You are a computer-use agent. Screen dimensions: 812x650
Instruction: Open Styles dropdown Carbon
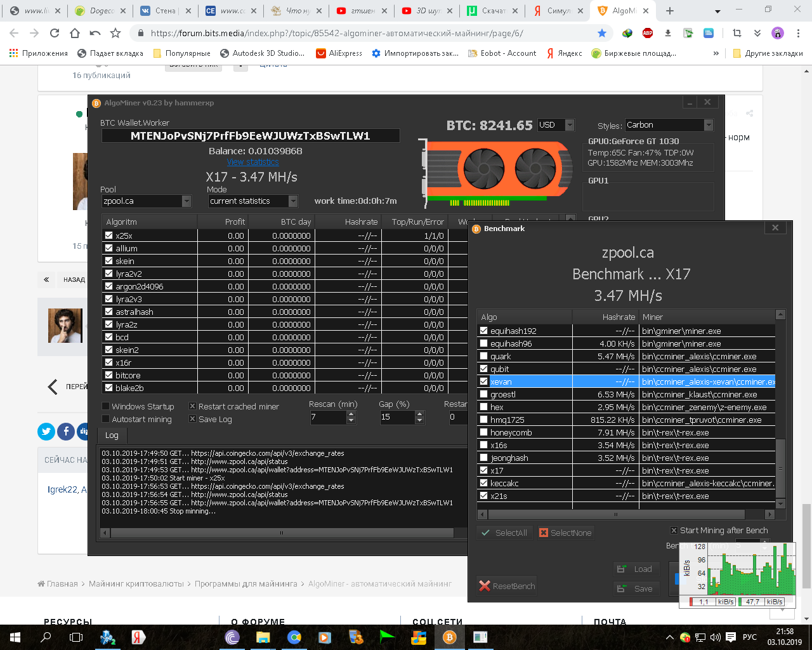(x=669, y=125)
